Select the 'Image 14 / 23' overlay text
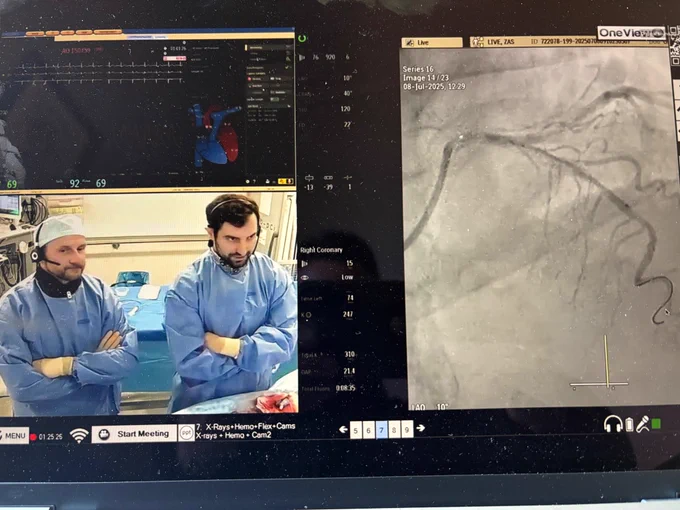This screenshot has height=510, width=680. coord(425,78)
